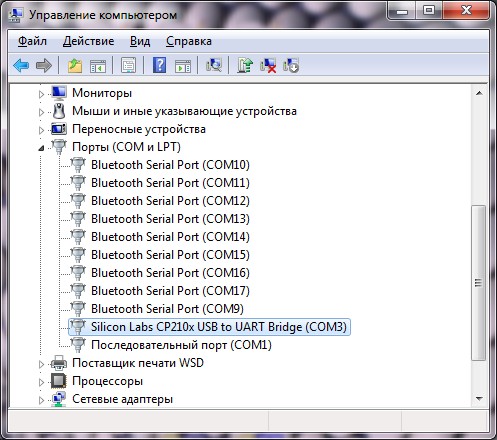Toggle the show/hide action pane icon

[183, 66]
